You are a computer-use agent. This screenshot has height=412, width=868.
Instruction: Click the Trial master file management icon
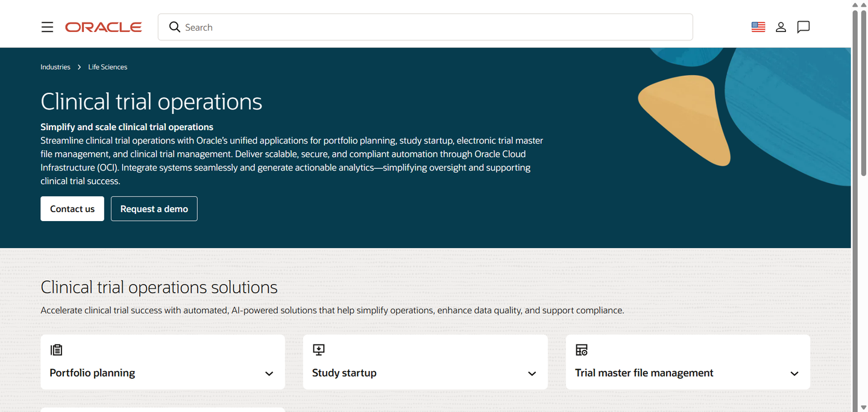[582, 350]
